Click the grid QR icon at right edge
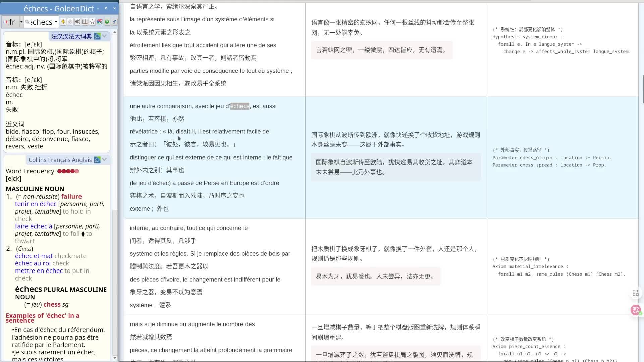 click(636, 293)
